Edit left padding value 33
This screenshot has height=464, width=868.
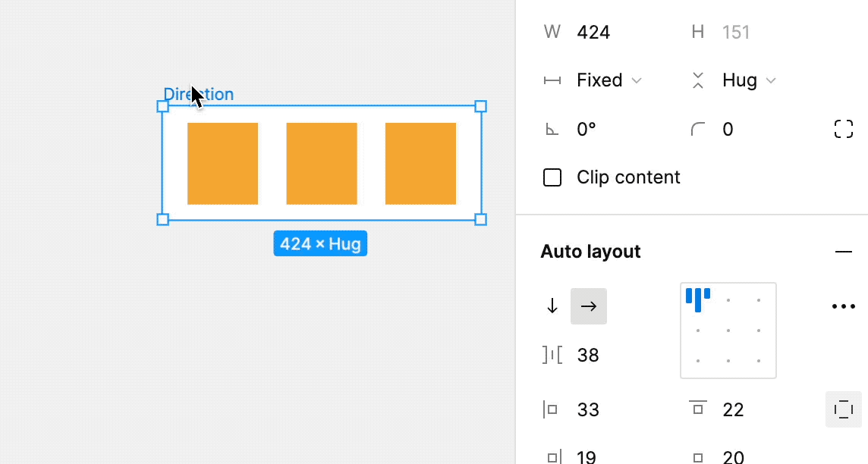(x=588, y=409)
